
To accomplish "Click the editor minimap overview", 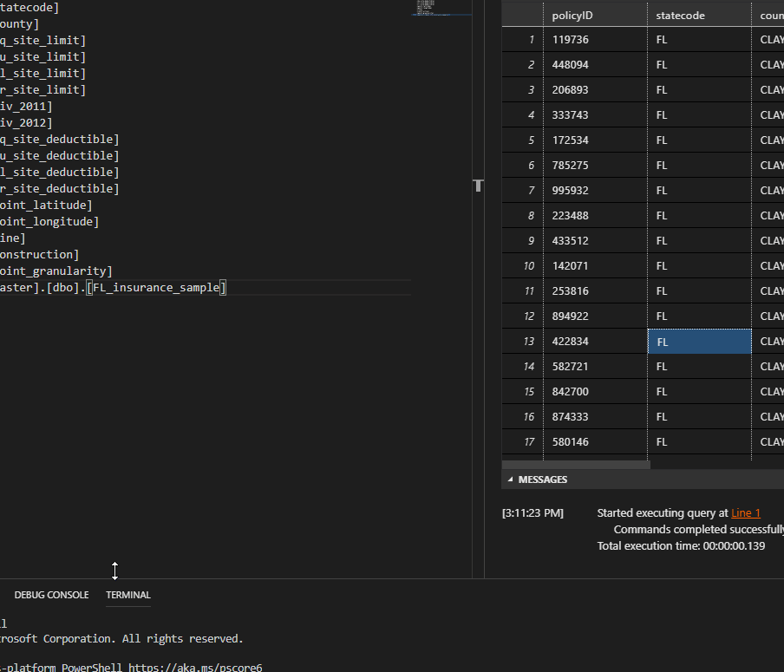I will click(441, 8).
